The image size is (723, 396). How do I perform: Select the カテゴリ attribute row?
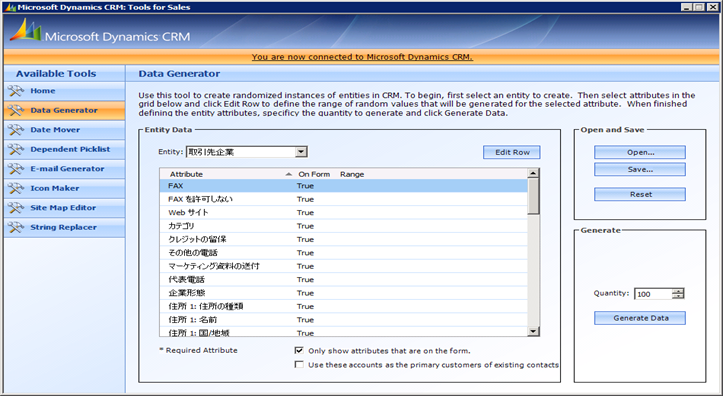[344, 226]
